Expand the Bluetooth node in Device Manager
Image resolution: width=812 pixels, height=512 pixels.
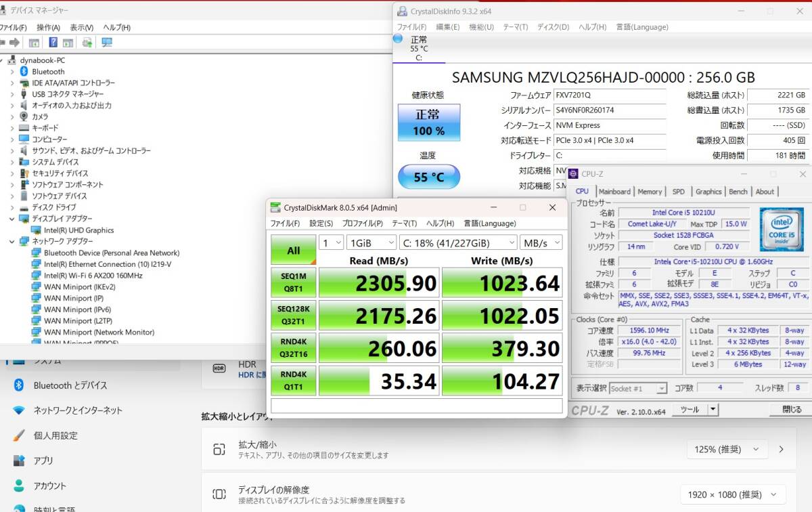point(12,72)
